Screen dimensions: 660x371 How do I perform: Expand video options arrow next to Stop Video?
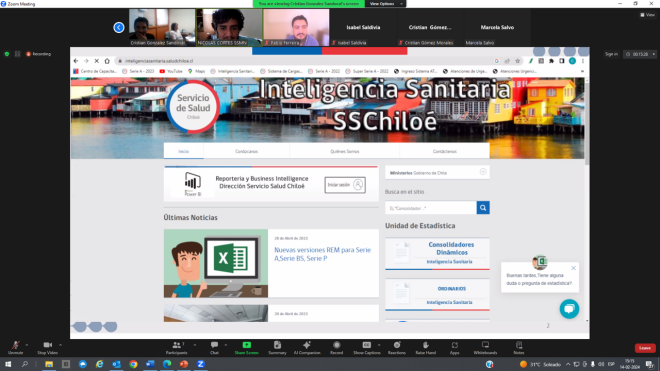(x=60, y=345)
